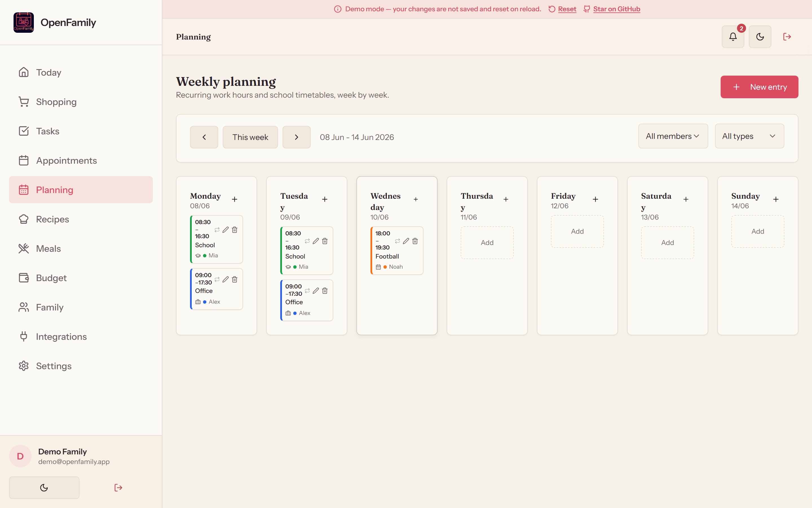812x508 pixels.
Task: Edit Wednesday Football entry with pencil icon
Action: pyautogui.click(x=406, y=241)
